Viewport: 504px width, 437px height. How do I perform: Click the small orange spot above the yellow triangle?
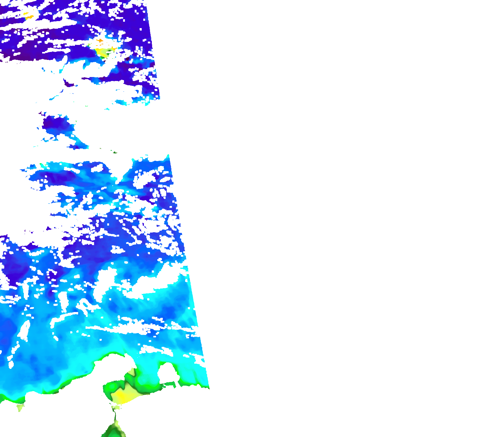point(100,40)
